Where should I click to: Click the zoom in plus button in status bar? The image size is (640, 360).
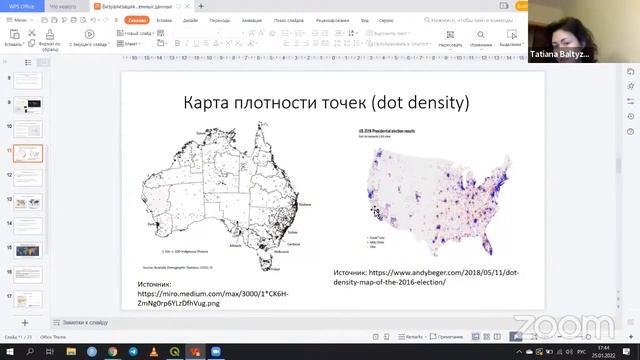[x=631, y=337]
